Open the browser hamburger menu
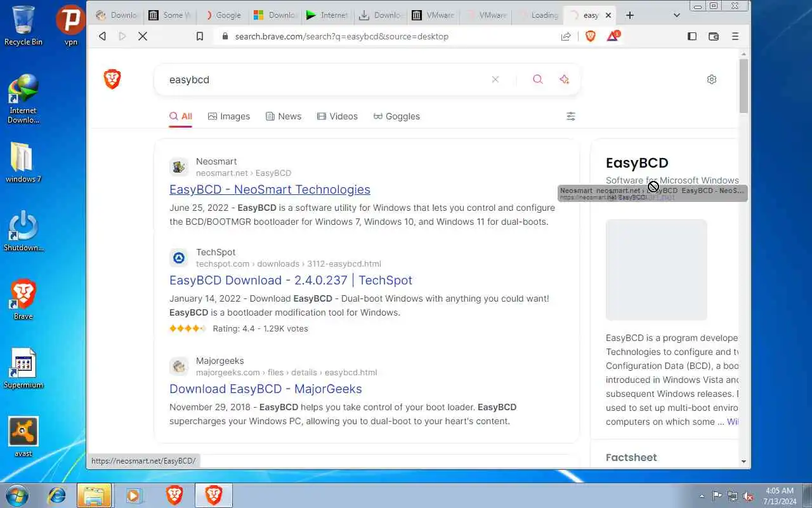Screen dimensions: 812x508 coord(735,36)
